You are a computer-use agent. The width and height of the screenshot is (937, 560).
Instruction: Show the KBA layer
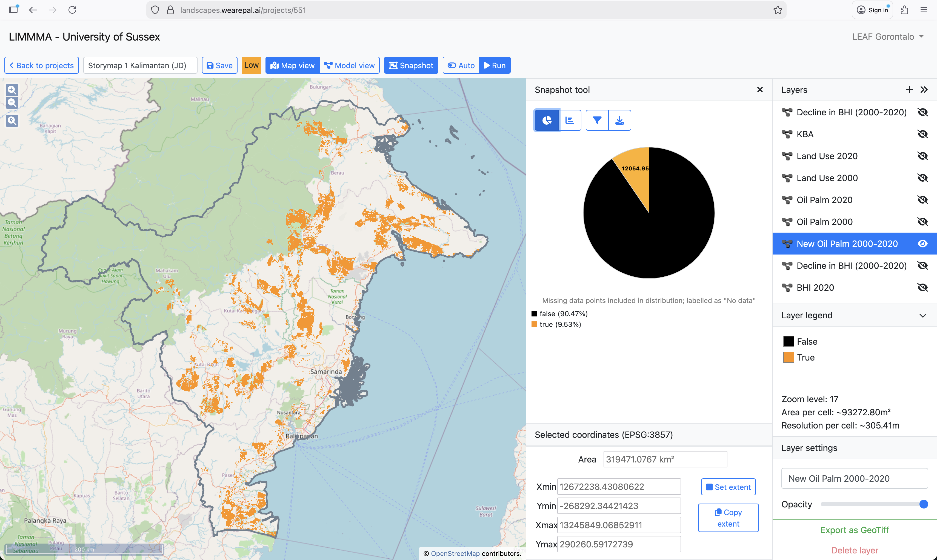click(922, 134)
